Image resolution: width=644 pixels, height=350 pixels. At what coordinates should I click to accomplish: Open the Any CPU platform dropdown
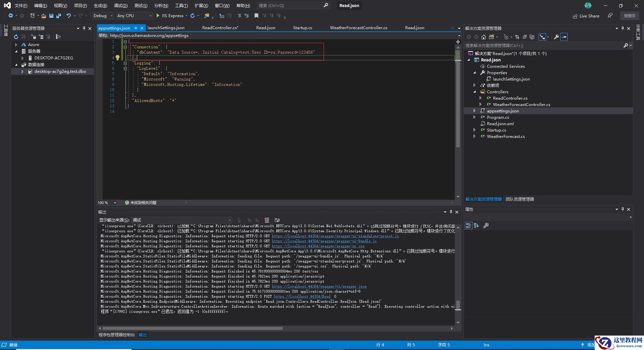click(134, 16)
